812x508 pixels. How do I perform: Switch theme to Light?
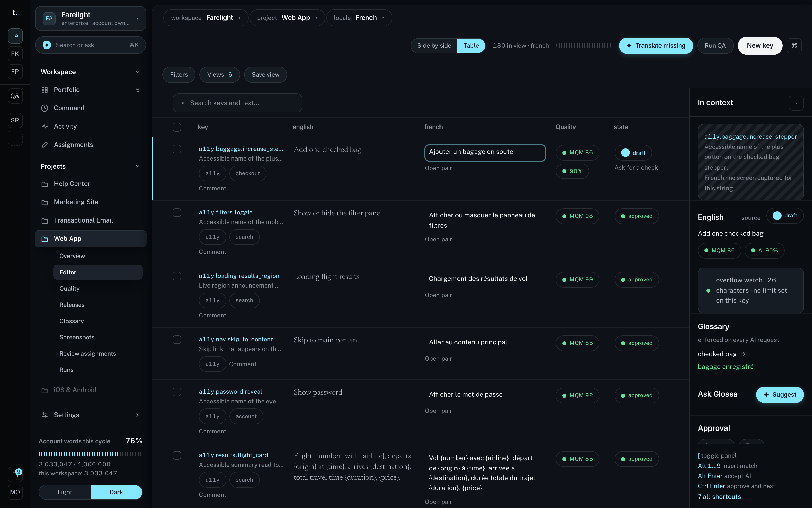tap(65, 492)
